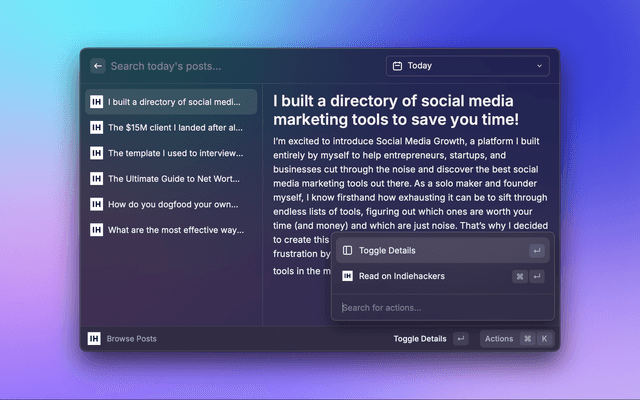The height and width of the screenshot is (400, 640).
Task: Click the back arrow button
Action: click(x=98, y=66)
